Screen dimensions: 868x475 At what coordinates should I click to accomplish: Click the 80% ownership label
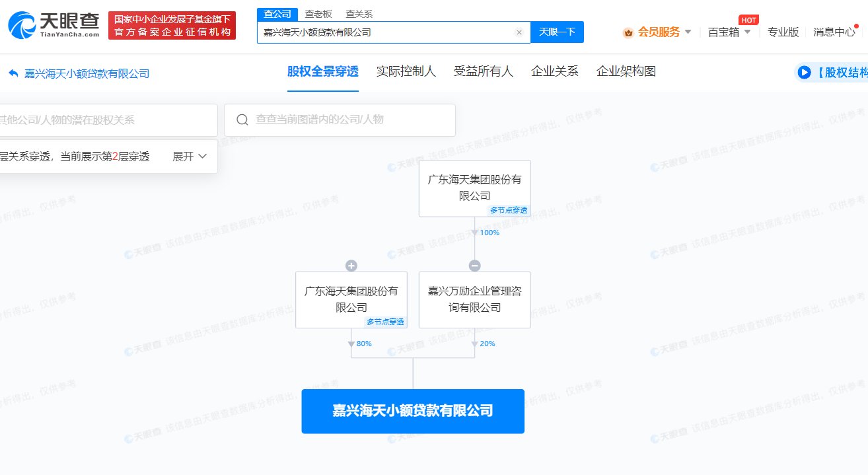(x=364, y=344)
